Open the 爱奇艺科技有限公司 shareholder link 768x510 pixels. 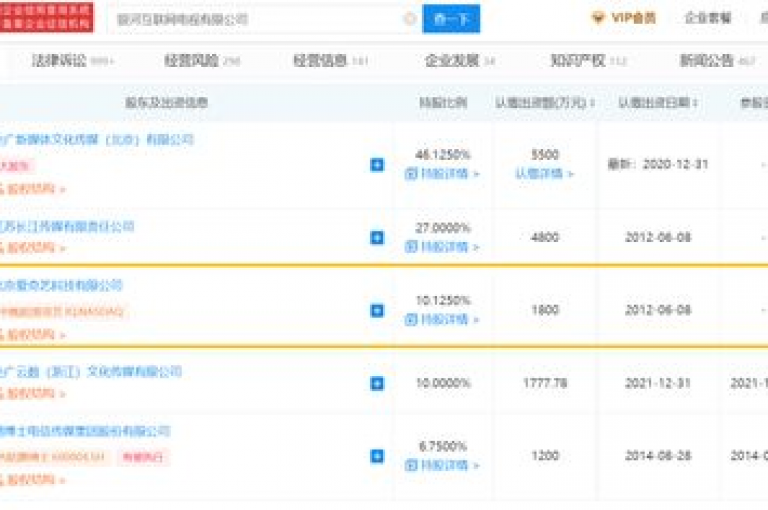pos(61,285)
